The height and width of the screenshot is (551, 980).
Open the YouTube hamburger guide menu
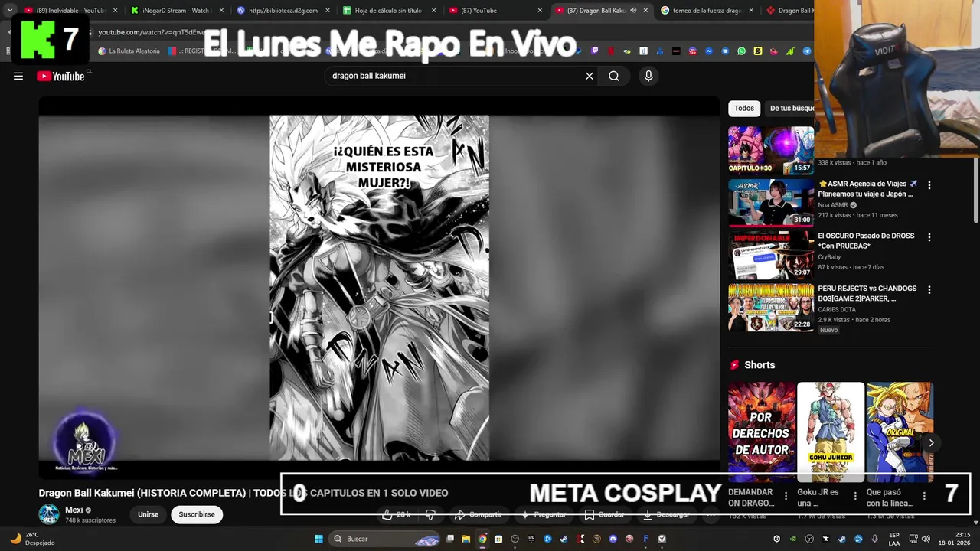[x=18, y=76]
